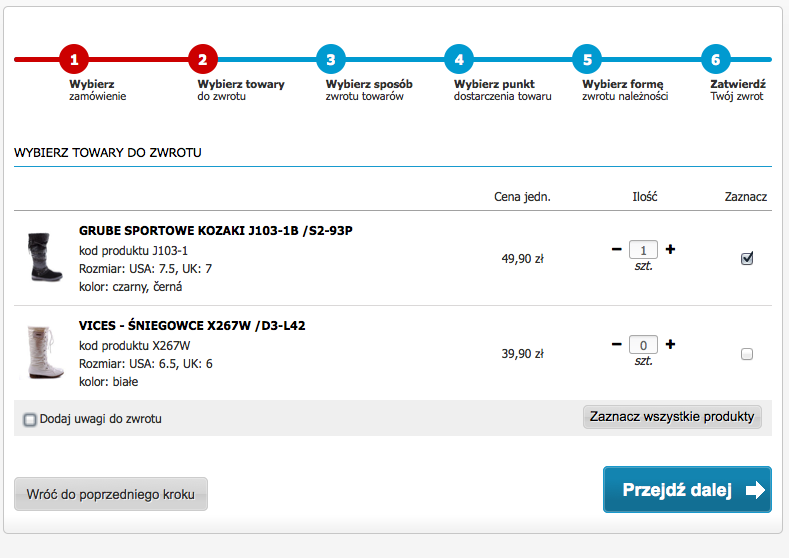Uncheck the Grube Sportowe Kozaki return checkbox
789x558 pixels.
747,259
